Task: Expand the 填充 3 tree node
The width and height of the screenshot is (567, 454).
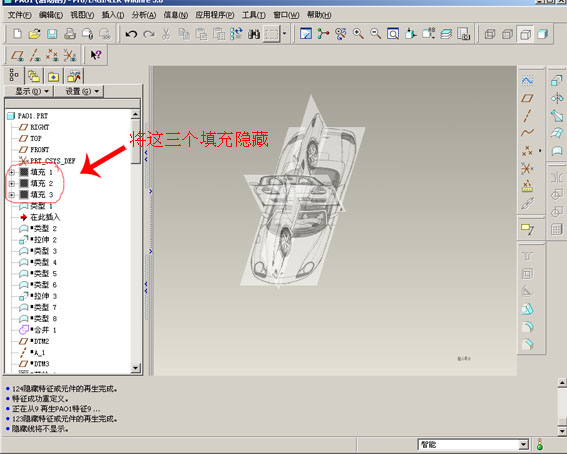Action: (12, 195)
